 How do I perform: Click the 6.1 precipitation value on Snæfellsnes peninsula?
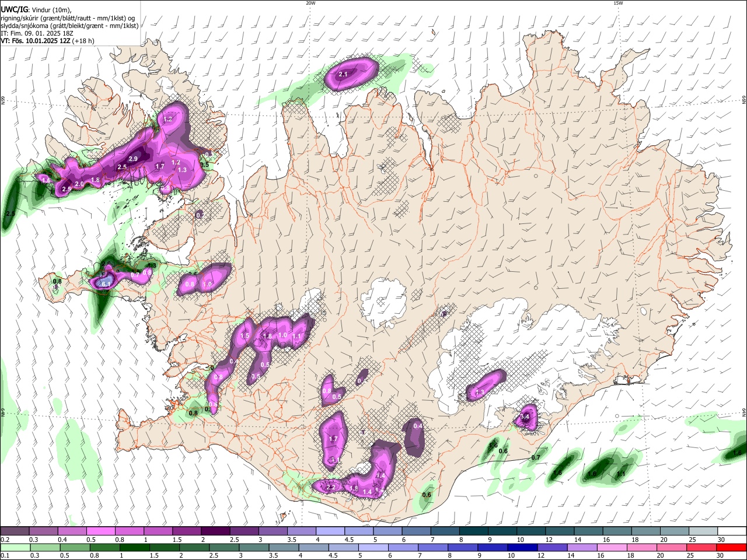point(106,284)
